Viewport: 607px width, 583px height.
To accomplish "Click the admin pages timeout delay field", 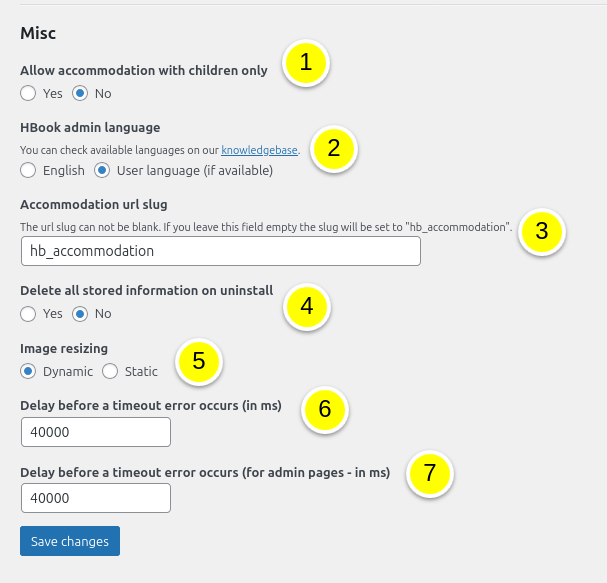I will click(x=95, y=498).
